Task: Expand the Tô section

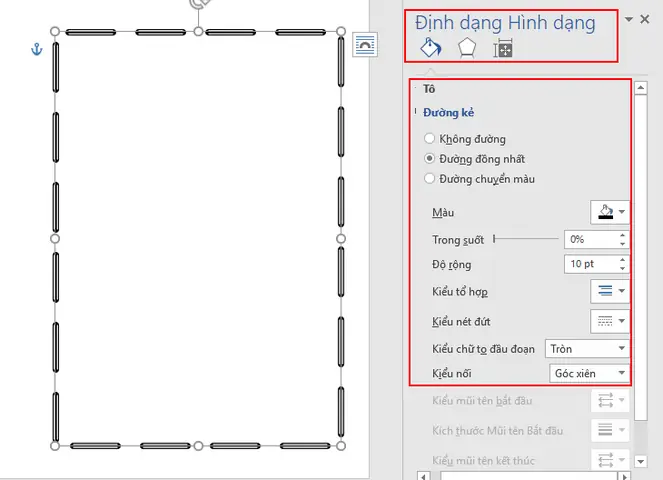Action: pos(429,89)
